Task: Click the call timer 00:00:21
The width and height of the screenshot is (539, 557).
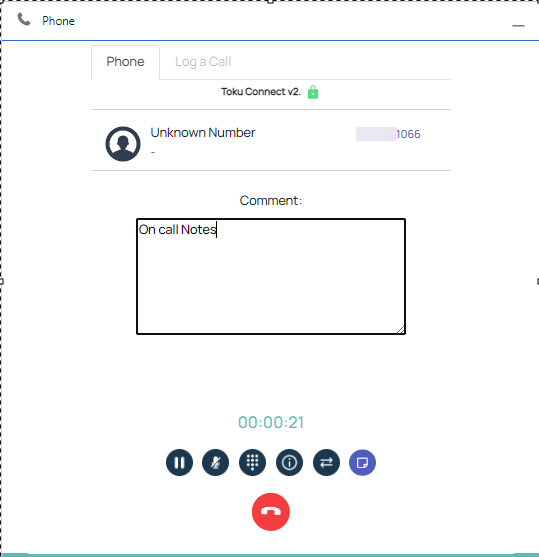Action: tap(271, 422)
